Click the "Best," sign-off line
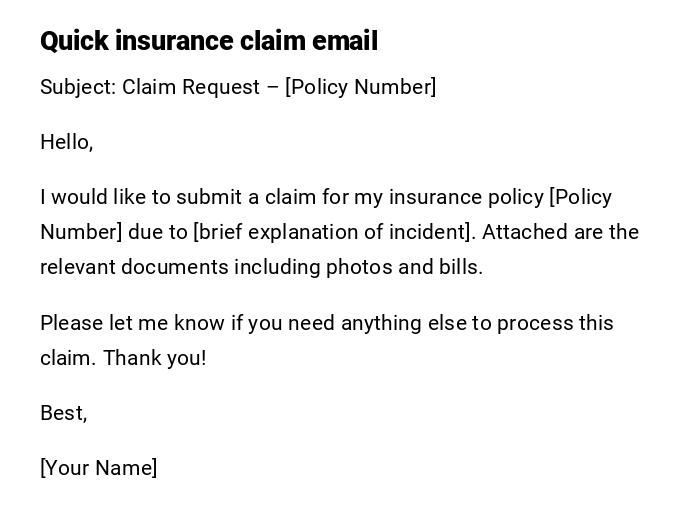 pos(64,413)
